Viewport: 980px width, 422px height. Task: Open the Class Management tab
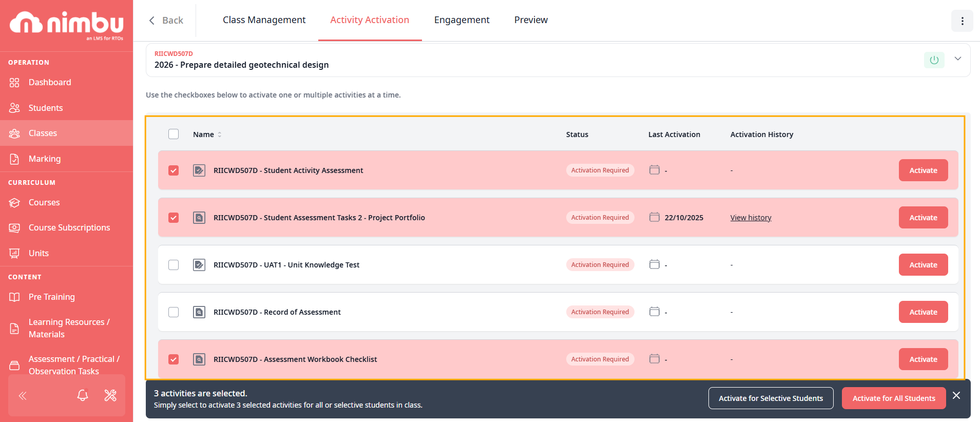[x=264, y=20]
